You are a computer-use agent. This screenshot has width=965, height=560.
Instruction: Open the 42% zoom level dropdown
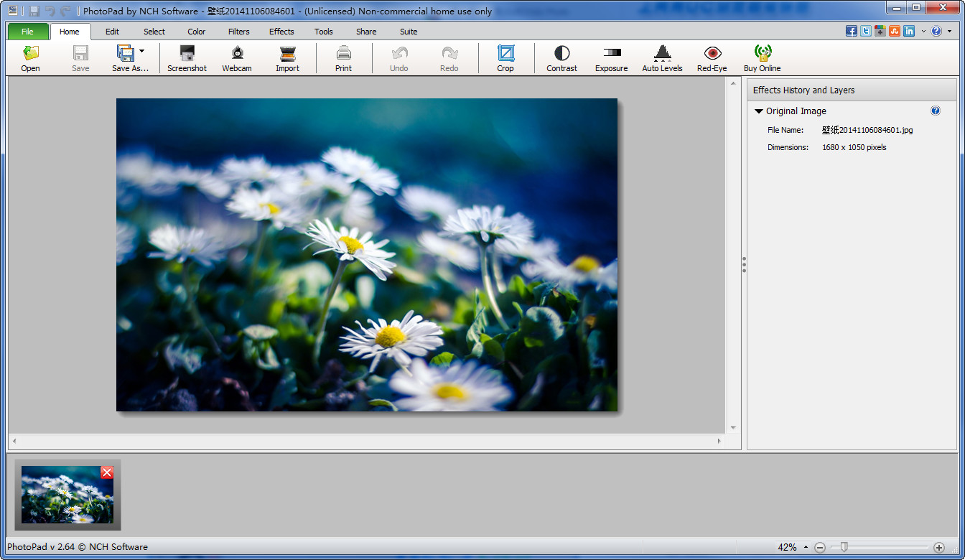pos(806,548)
